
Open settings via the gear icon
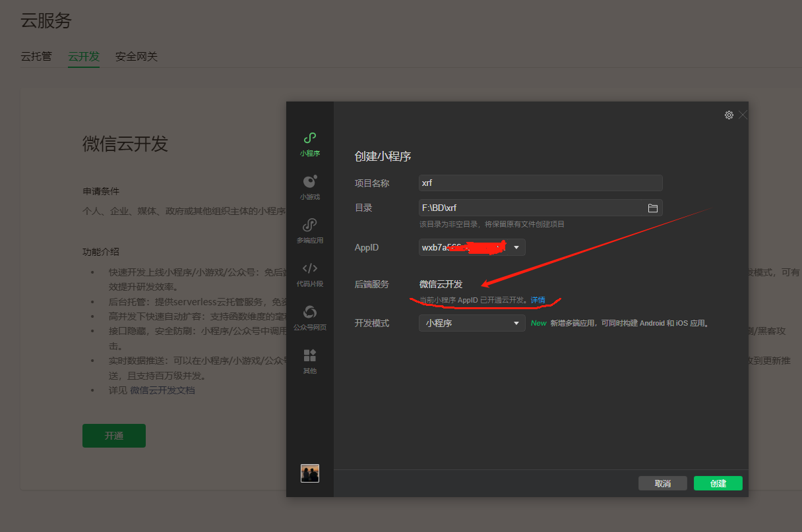click(x=729, y=115)
